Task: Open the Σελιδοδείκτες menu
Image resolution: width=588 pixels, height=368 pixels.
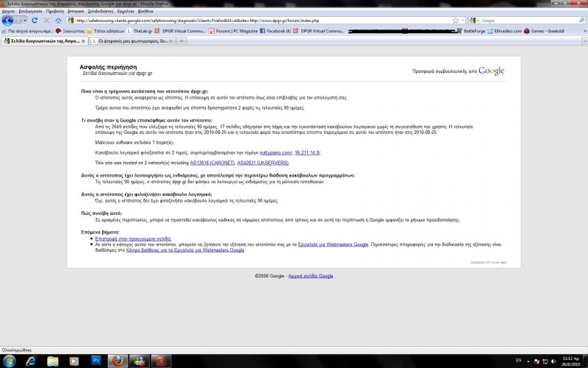Action: coord(101,11)
